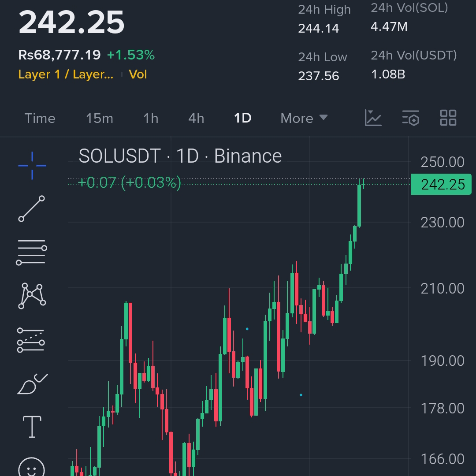
Task: Open the Layer 1 / Layer category link
Action: point(66,74)
